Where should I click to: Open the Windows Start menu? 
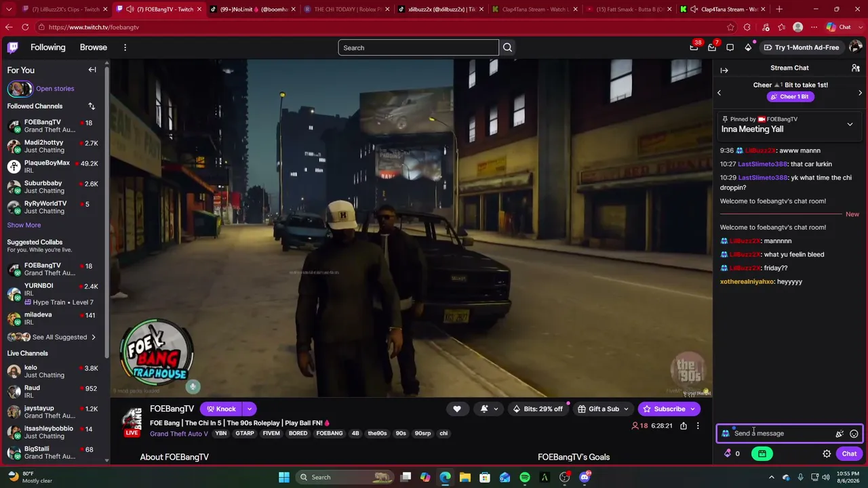click(284, 477)
